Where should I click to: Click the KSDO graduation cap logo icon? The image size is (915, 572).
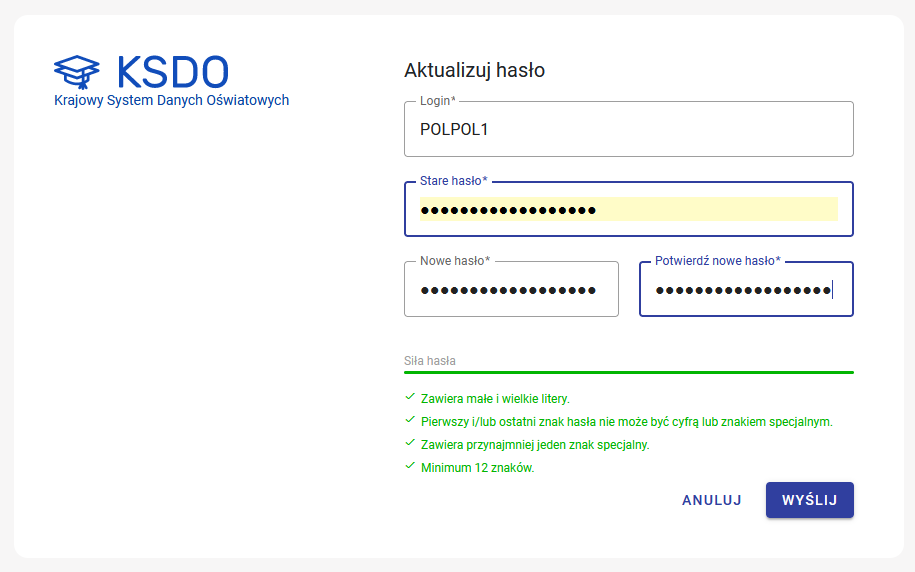(77, 71)
